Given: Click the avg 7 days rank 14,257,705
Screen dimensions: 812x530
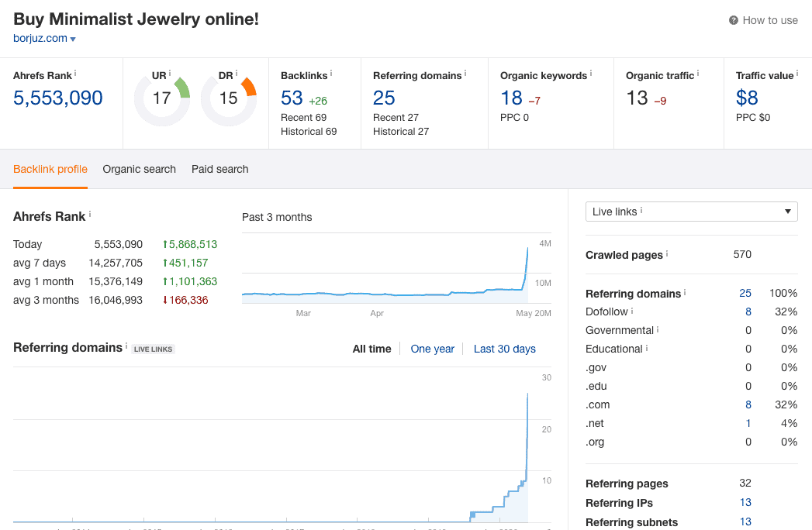Looking at the screenshot, I should click(116, 263).
